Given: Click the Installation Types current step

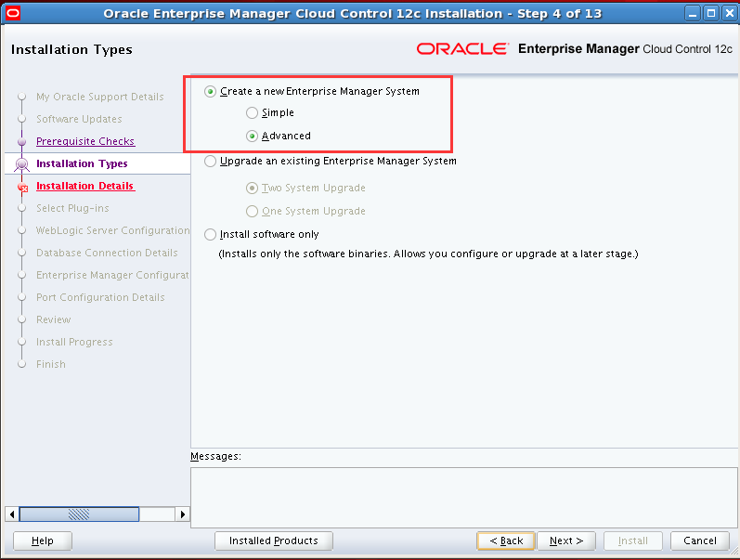Looking at the screenshot, I should [82, 163].
